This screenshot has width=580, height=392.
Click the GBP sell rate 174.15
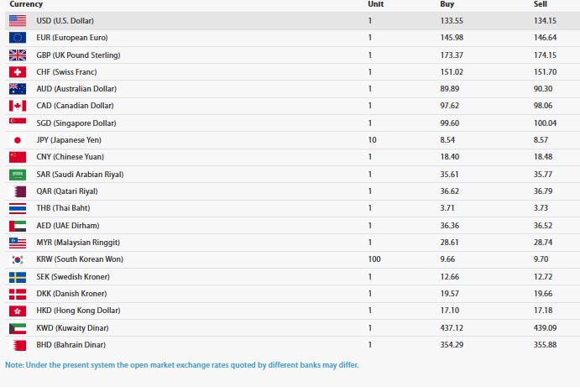tap(545, 55)
